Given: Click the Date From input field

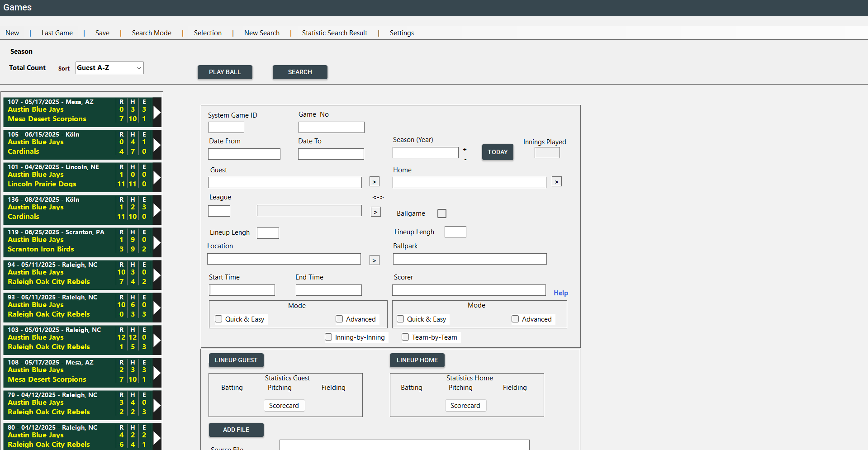Looking at the screenshot, I should coord(244,154).
